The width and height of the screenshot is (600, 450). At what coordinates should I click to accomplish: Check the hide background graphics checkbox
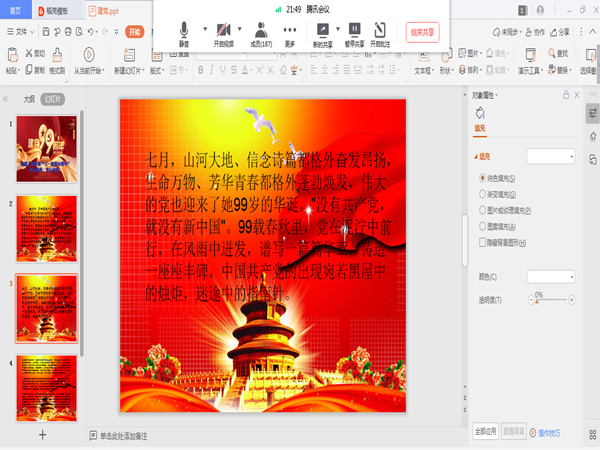(x=483, y=242)
